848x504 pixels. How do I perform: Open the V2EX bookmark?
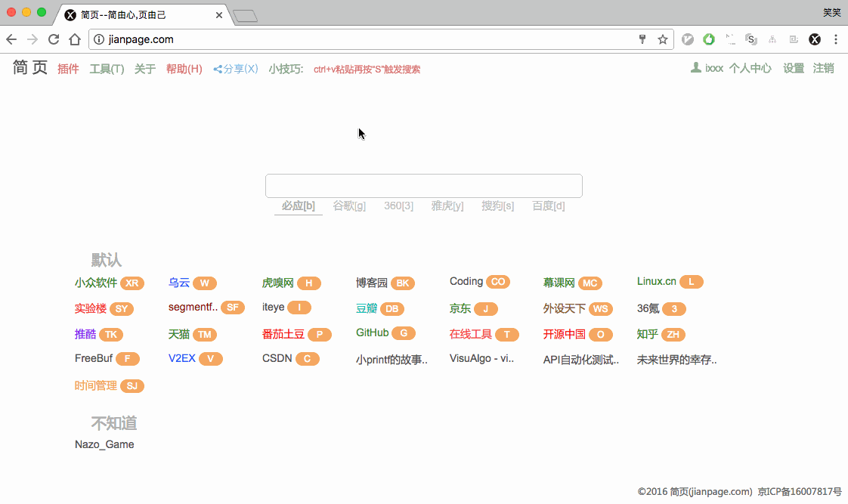tap(181, 358)
